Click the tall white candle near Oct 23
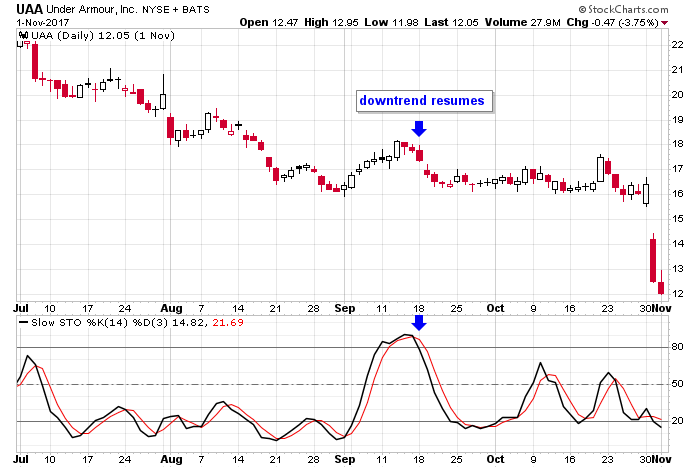The image size is (700, 468). pyautogui.click(x=601, y=170)
